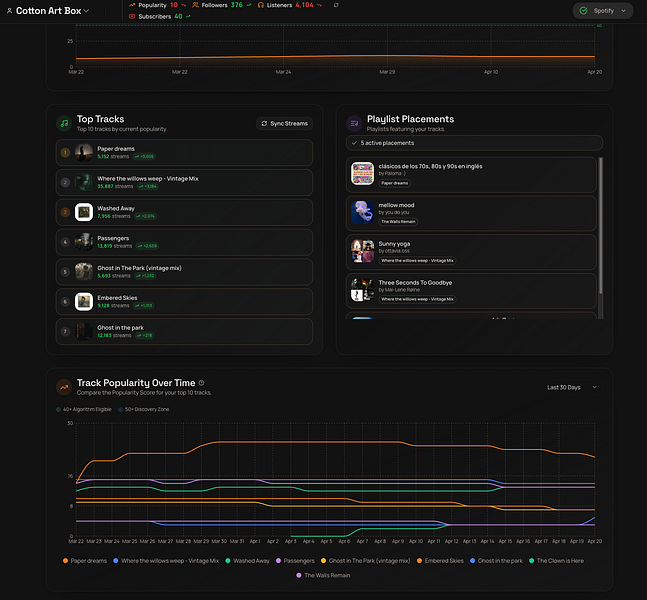Toggle the Passengers chart series
The height and width of the screenshot is (600, 647).
pos(295,561)
